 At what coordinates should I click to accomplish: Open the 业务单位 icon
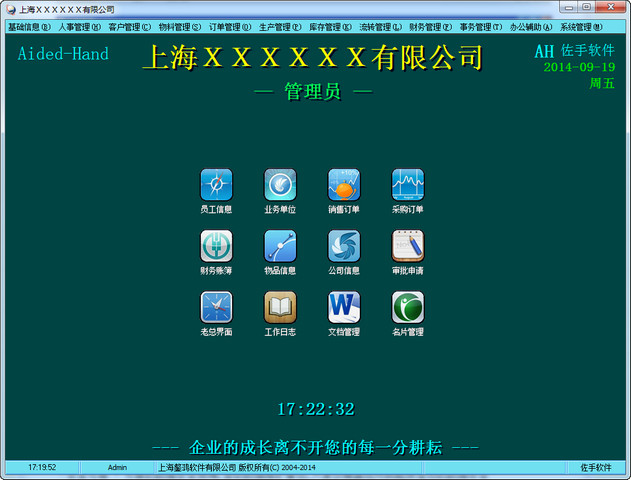pos(280,185)
